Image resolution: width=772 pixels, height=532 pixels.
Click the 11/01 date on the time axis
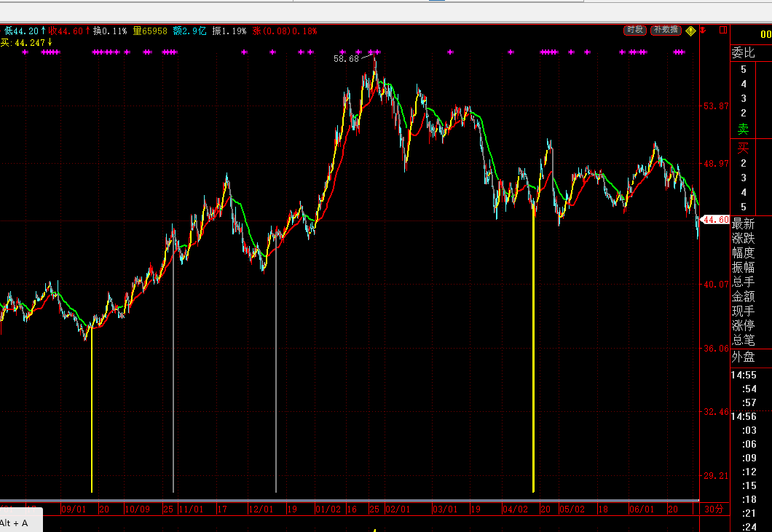191,509
